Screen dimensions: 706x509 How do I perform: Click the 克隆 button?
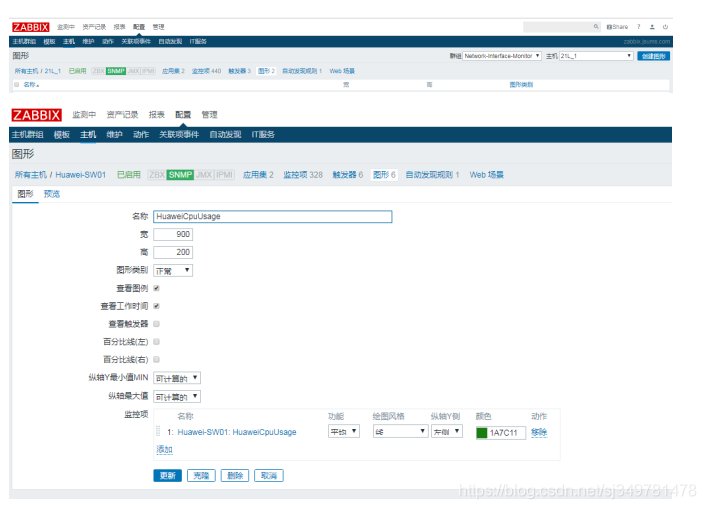click(201, 476)
